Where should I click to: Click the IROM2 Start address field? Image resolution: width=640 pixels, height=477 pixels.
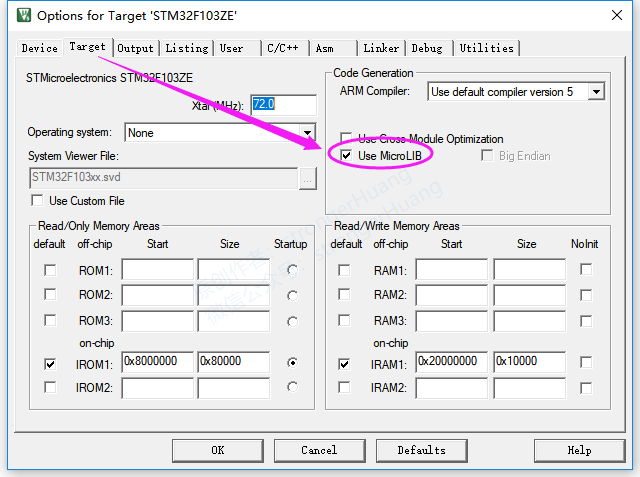[x=158, y=388]
